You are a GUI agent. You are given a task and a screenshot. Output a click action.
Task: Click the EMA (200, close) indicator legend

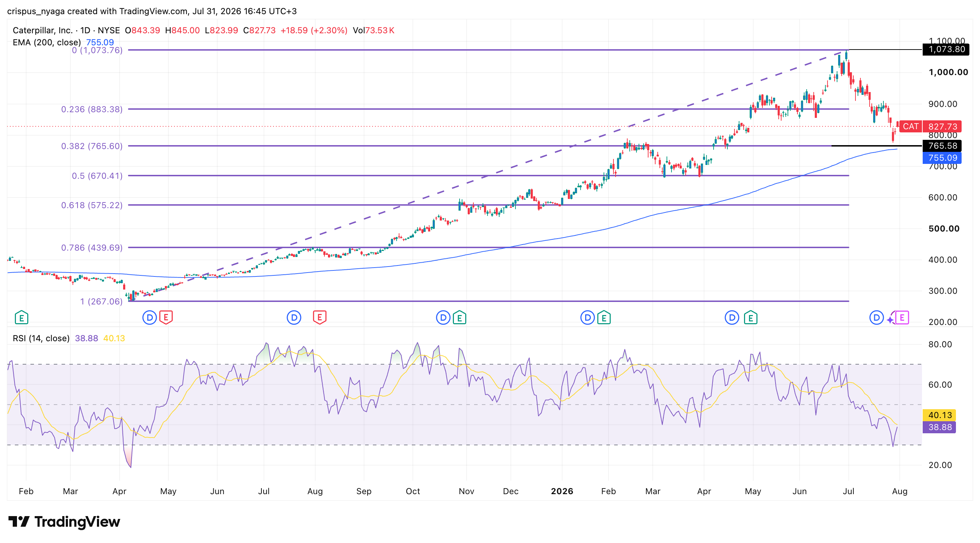pos(47,42)
